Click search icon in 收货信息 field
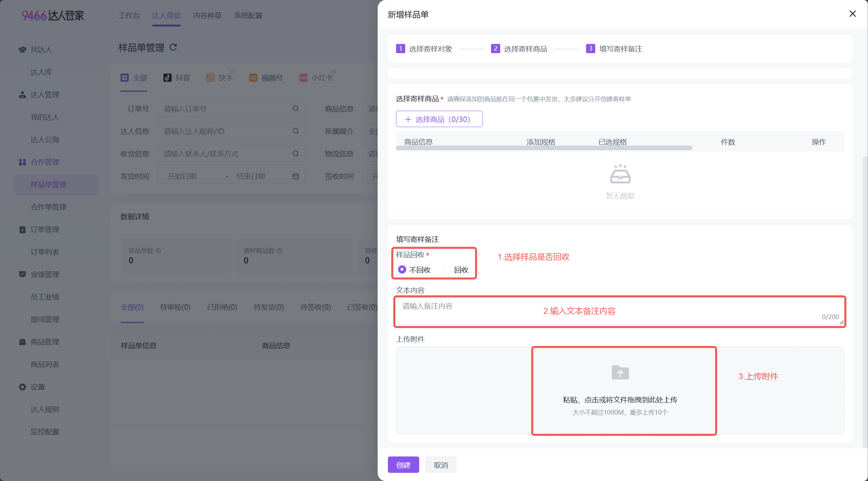Screen dimensions: 868x481 [x=296, y=154]
